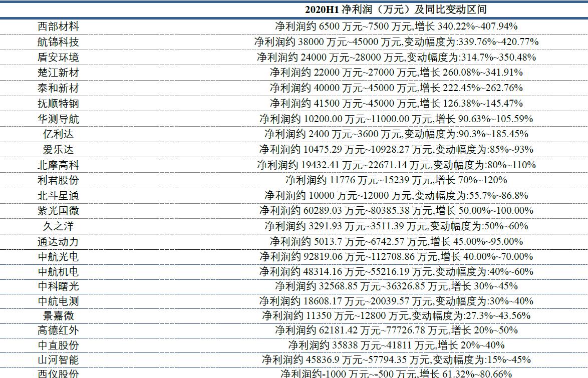Select company name 西仪股份
This screenshot has width=588, height=378.
tap(58, 373)
